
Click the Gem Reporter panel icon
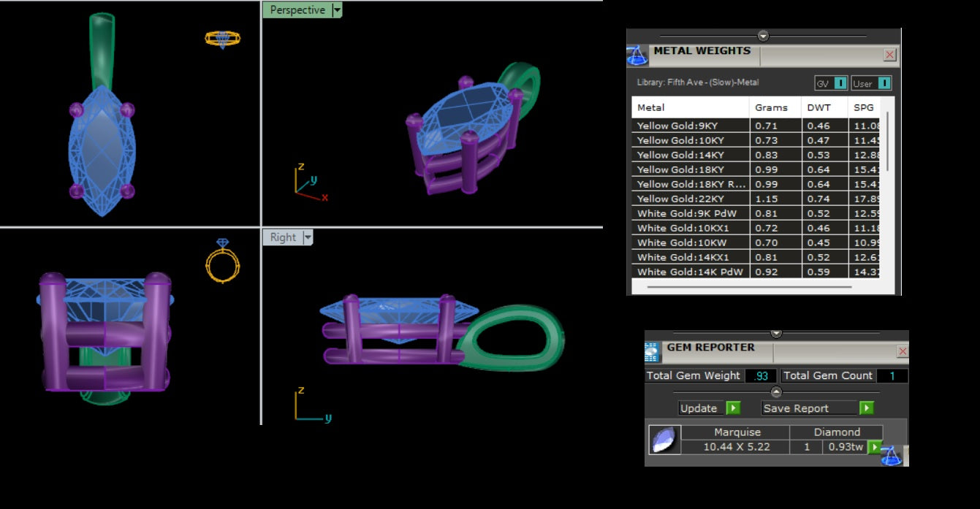[x=653, y=352]
